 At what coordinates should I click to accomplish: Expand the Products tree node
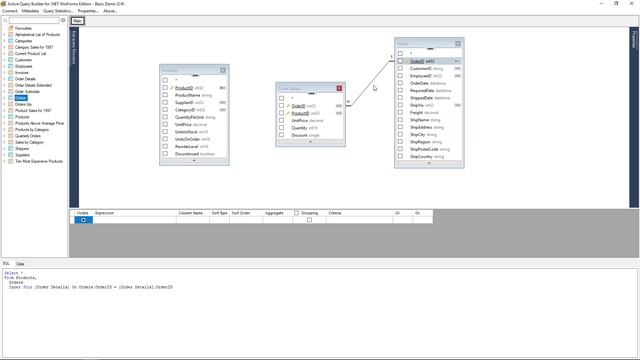4,117
